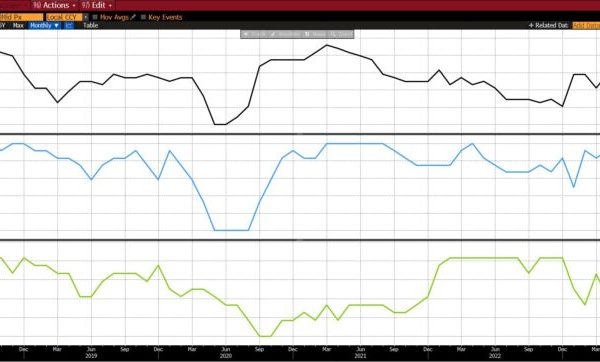The image size is (600, 362).
Task: Open the Monthly periodicity dropdown
Action: coord(44,25)
